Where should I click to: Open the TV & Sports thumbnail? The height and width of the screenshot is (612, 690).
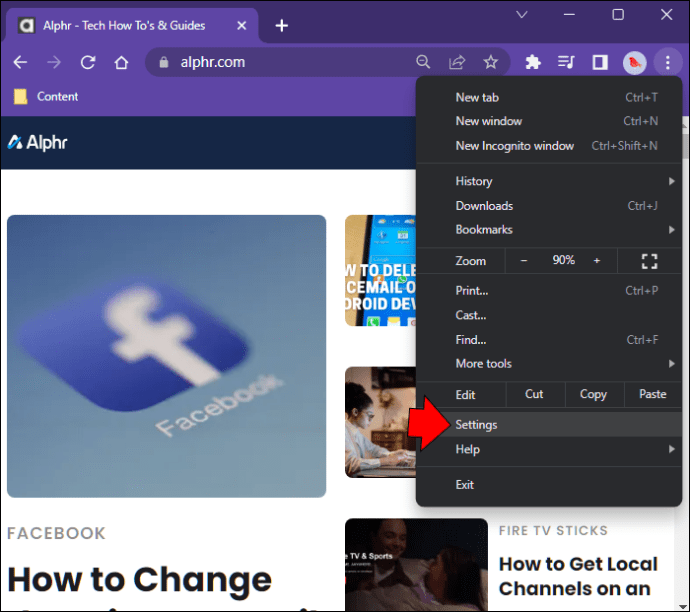point(416,565)
